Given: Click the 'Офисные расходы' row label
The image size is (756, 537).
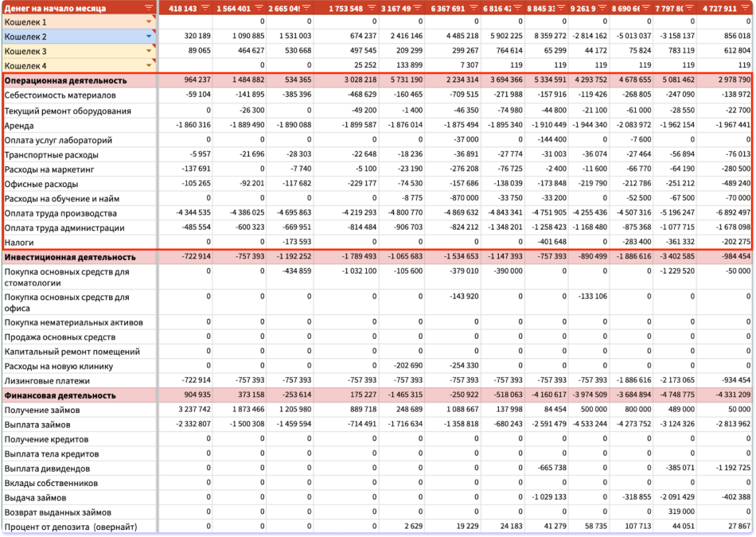Looking at the screenshot, I should [x=41, y=184].
